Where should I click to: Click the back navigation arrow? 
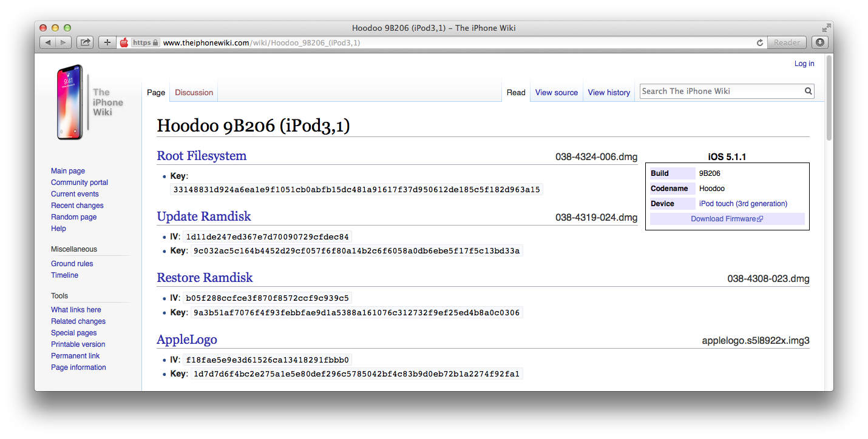47,42
